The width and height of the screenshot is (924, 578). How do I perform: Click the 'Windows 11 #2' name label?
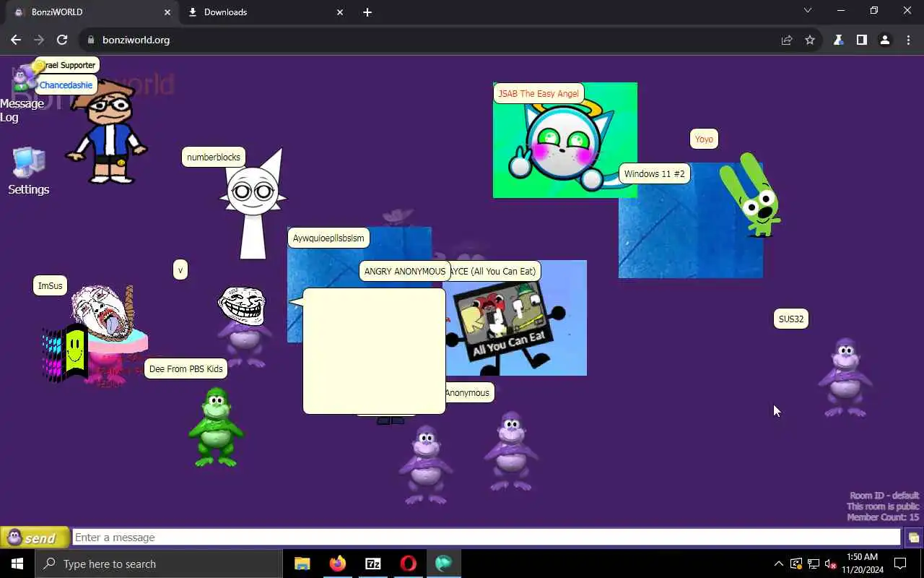[654, 174]
